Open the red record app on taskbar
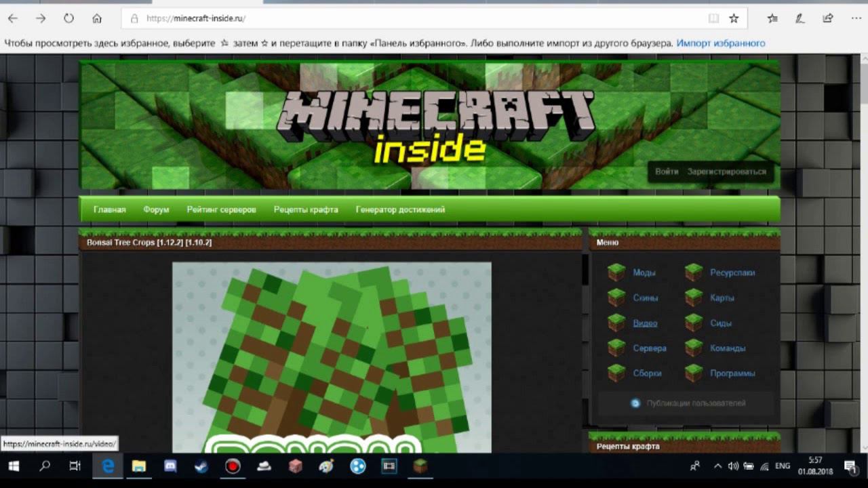This screenshot has height=488, width=868. 233,466
